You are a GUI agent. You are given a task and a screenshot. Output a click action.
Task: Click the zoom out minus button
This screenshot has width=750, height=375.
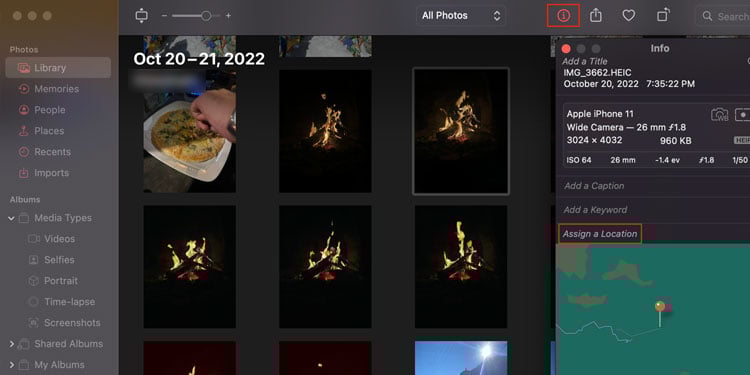point(164,16)
